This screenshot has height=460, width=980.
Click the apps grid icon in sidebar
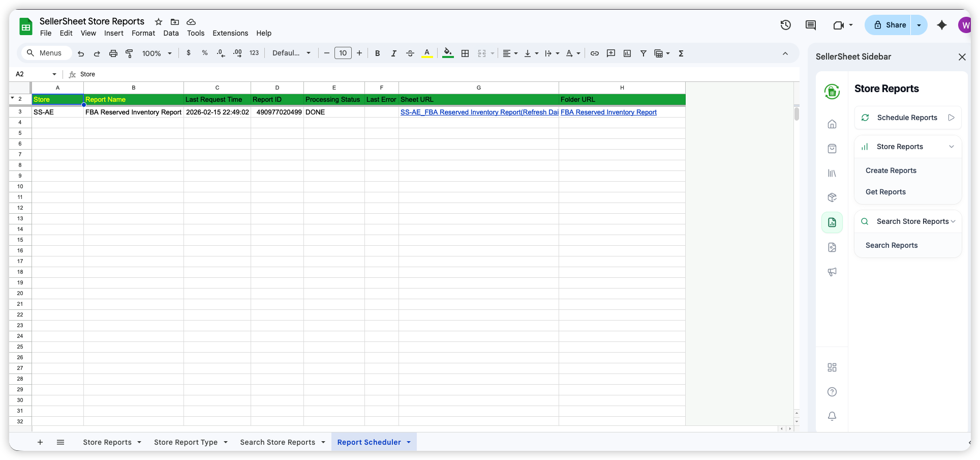(832, 367)
